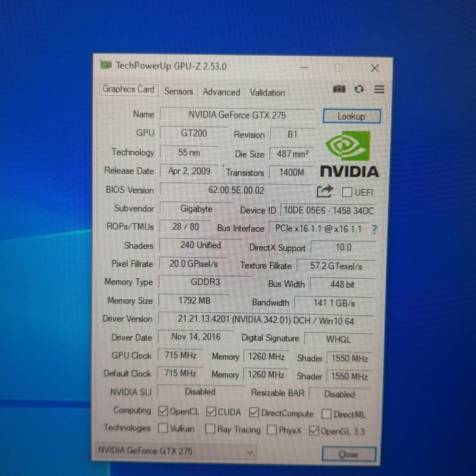Minimize the GPU-Z window
This screenshot has width=476, height=476.
pos(304,67)
